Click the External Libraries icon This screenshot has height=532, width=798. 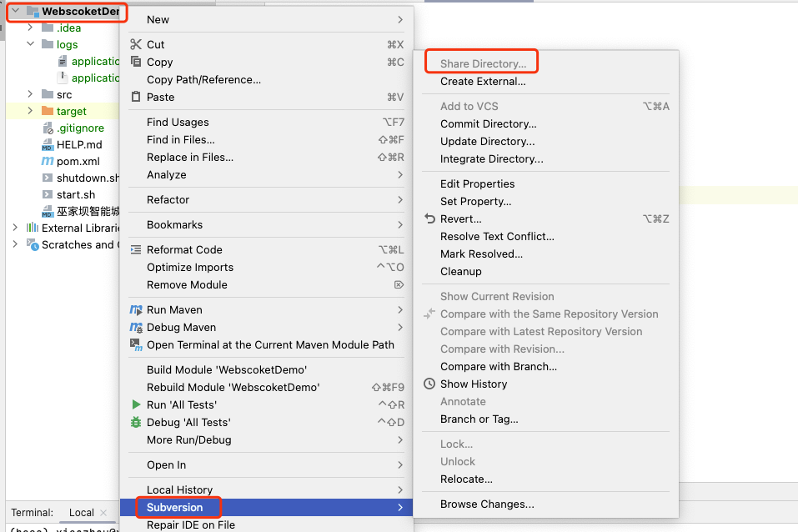point(33,228)
